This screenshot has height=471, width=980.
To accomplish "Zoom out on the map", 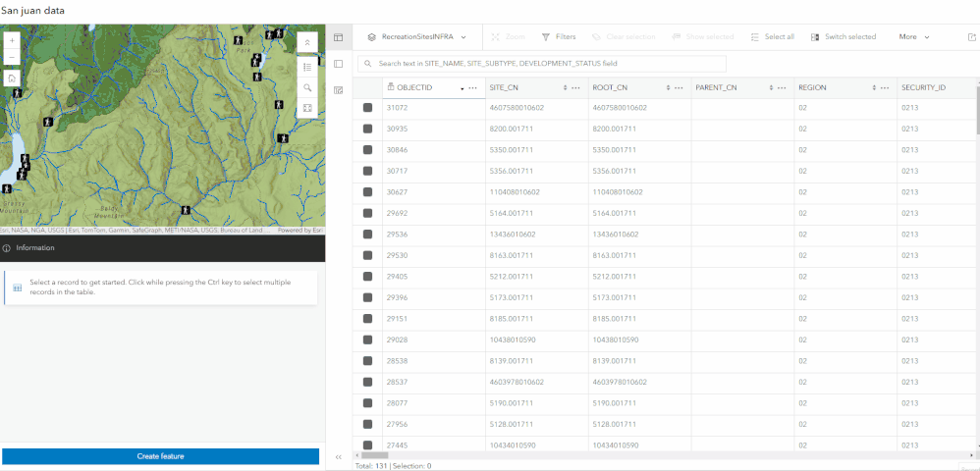I will coord(13,57).
